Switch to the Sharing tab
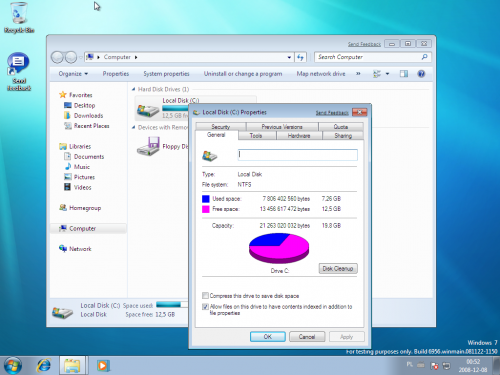 click(x=343, y=136)
